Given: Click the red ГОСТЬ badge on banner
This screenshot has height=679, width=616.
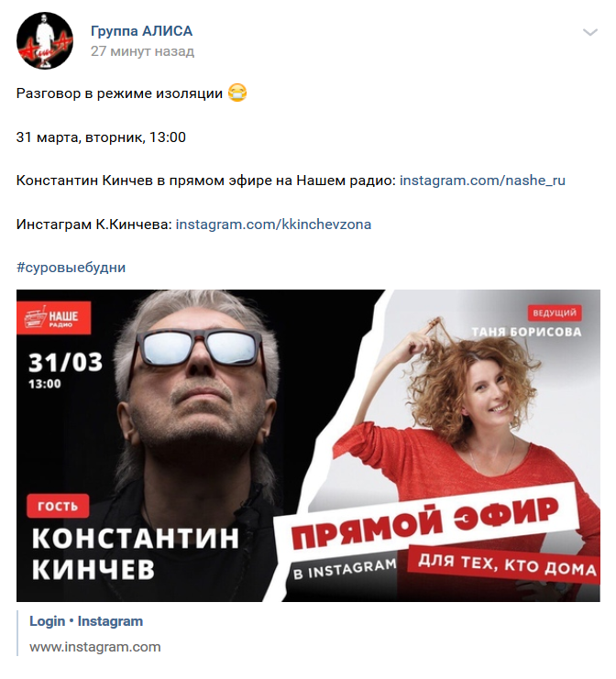Looking at the screenshot, I should coord(58,506).
